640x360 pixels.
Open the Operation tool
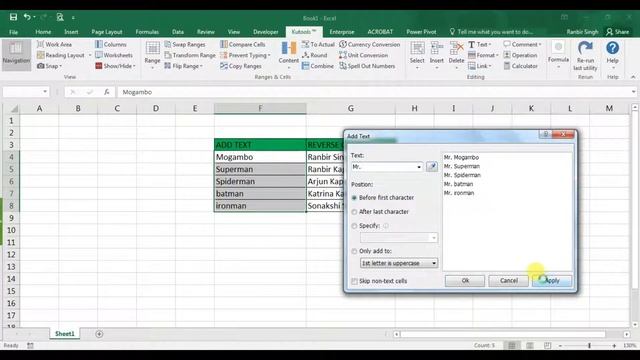coord(520,55)
